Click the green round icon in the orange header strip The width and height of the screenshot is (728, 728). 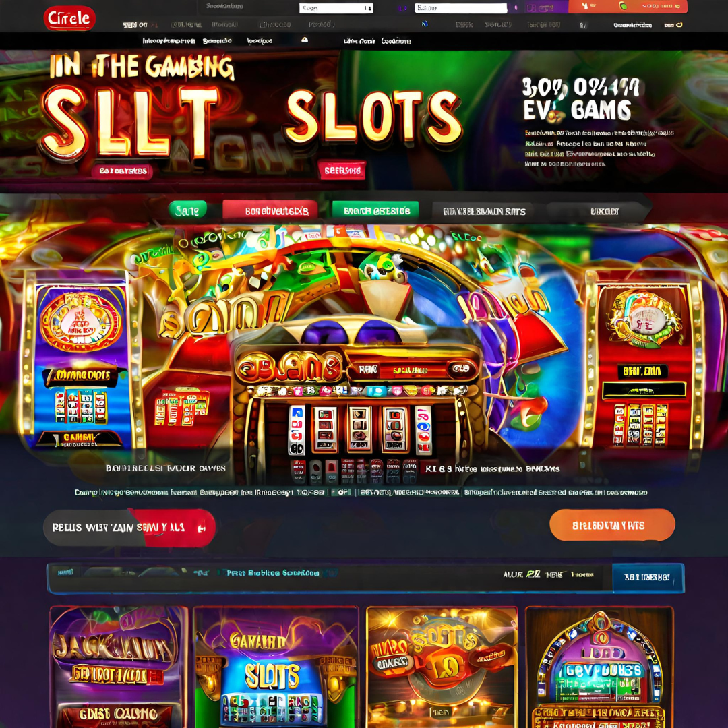coord(623,6)
